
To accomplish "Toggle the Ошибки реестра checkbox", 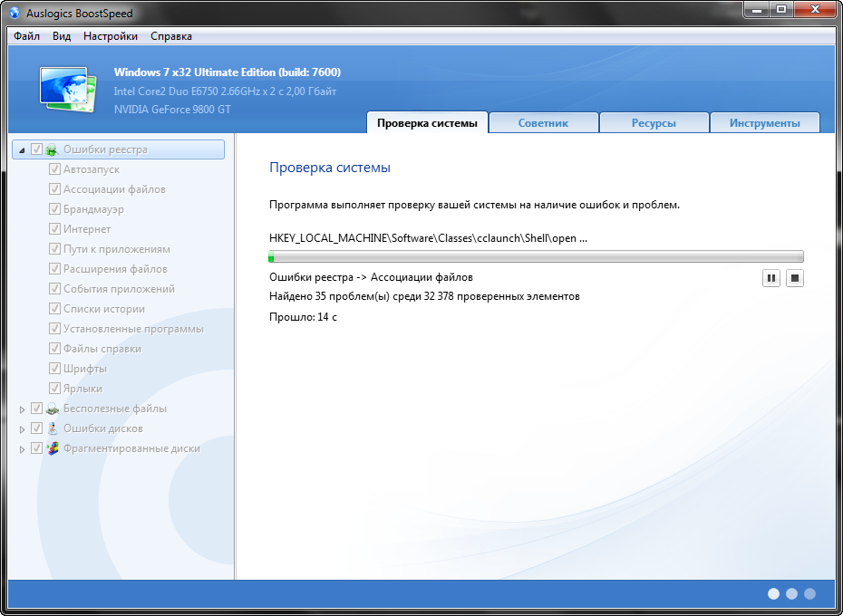I will (x=36, y=149).
